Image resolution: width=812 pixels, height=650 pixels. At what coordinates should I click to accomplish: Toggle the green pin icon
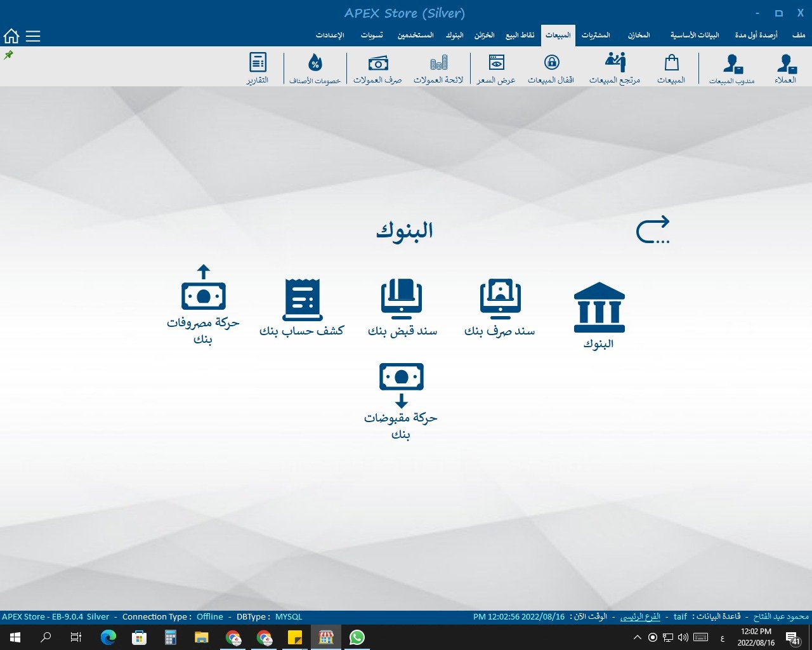[8, 55]
